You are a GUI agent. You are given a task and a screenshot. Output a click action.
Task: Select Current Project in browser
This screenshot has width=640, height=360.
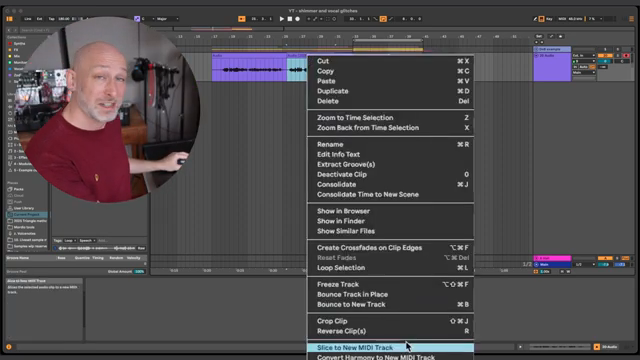pos(26,214)
